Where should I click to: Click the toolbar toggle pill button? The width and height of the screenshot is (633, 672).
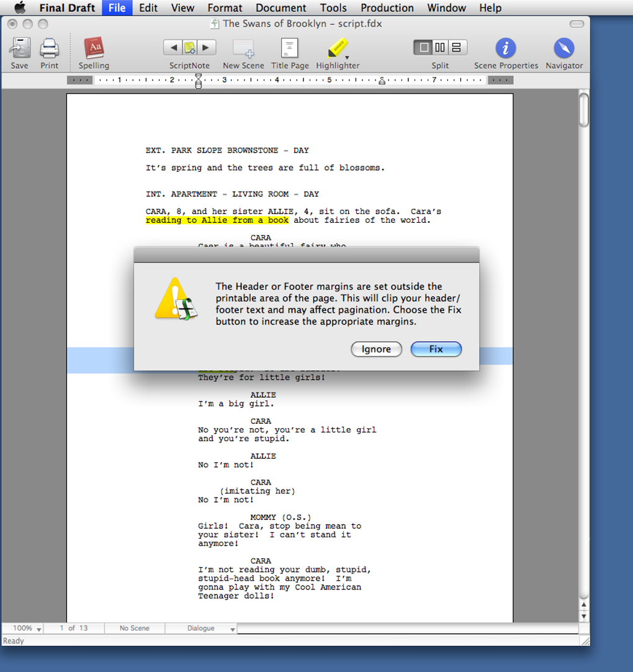(x=577, y=24)
